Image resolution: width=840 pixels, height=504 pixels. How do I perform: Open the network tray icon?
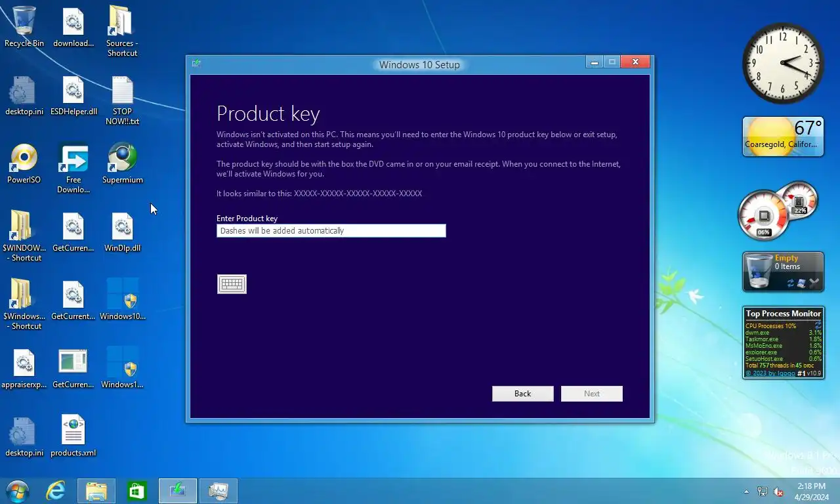coord(762,491)
